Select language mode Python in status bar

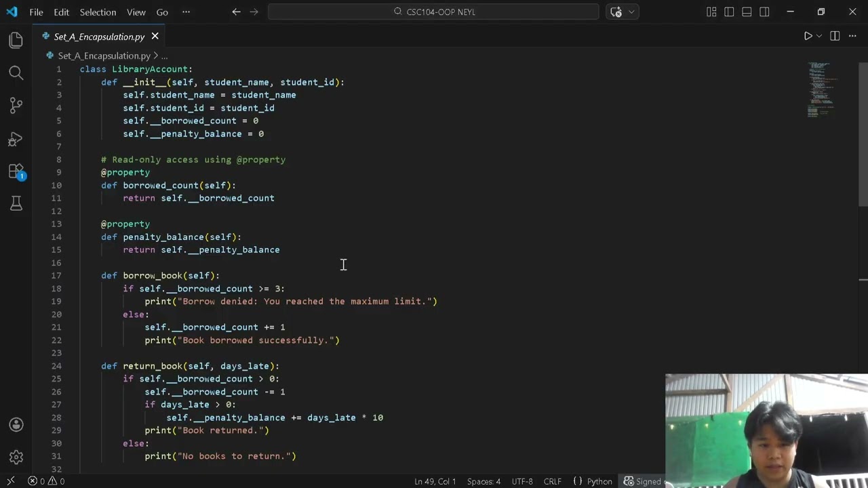[x=599, y=481]
